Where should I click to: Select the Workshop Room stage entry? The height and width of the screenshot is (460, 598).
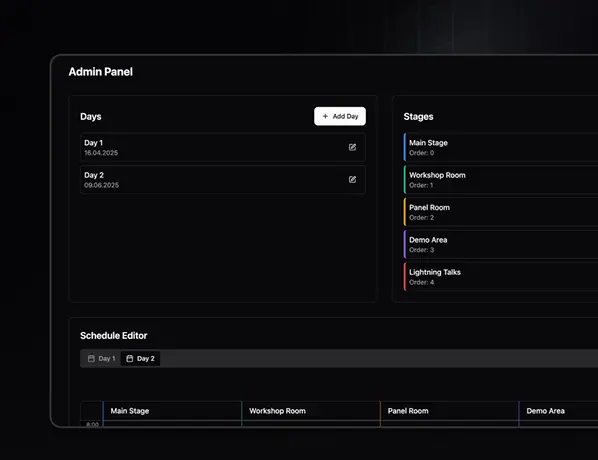coord(501,180)
